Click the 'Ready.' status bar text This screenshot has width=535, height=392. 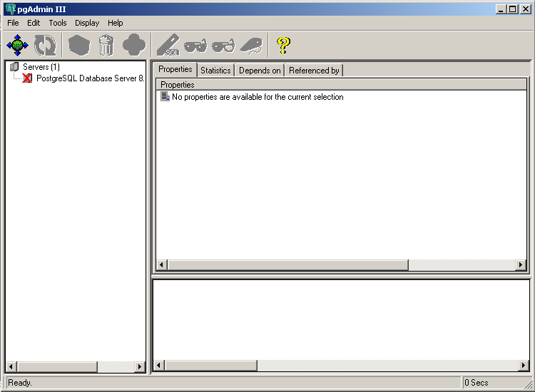[x=20, y=383]
